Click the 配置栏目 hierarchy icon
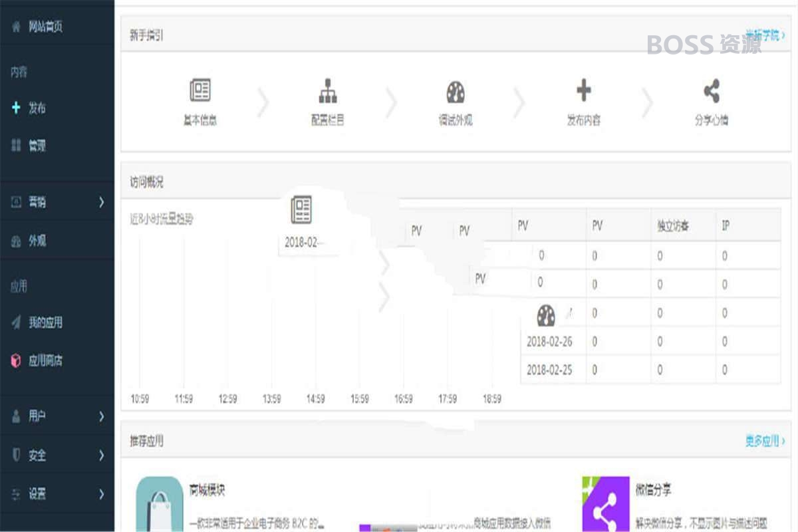This screenshot has height=532, width=798. 328,90
